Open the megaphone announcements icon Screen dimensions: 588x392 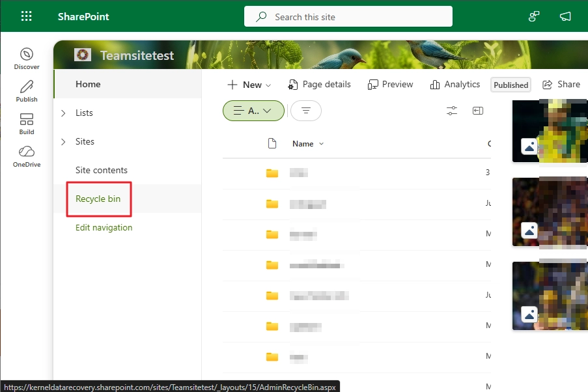[x=565, y=16]
